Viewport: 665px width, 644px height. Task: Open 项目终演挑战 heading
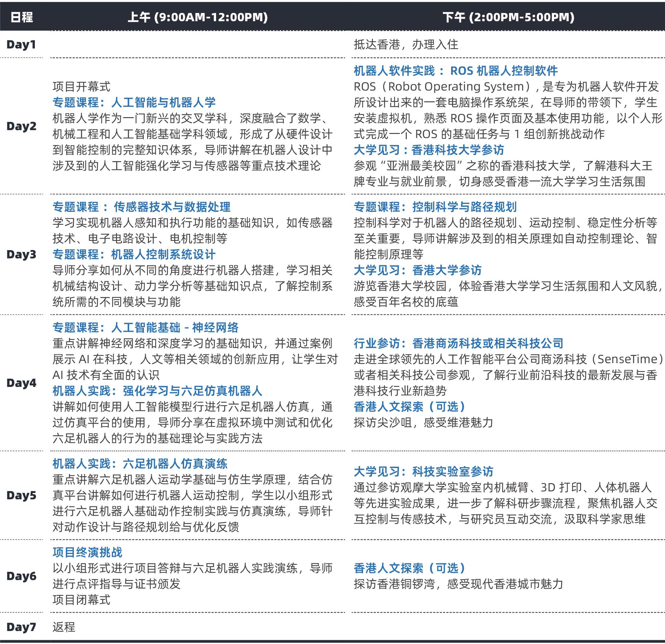click(x=87, y=552)
